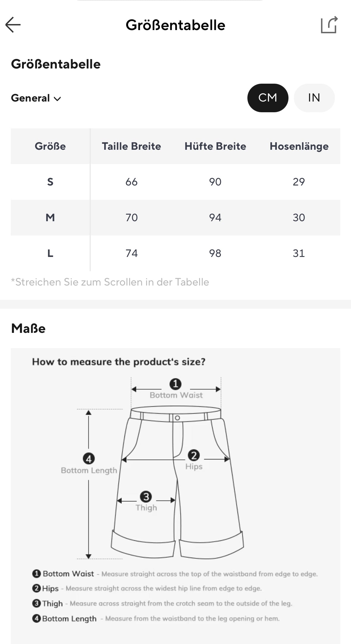Switch units to IN
The image size is (351, 644).
coord(314,98)
